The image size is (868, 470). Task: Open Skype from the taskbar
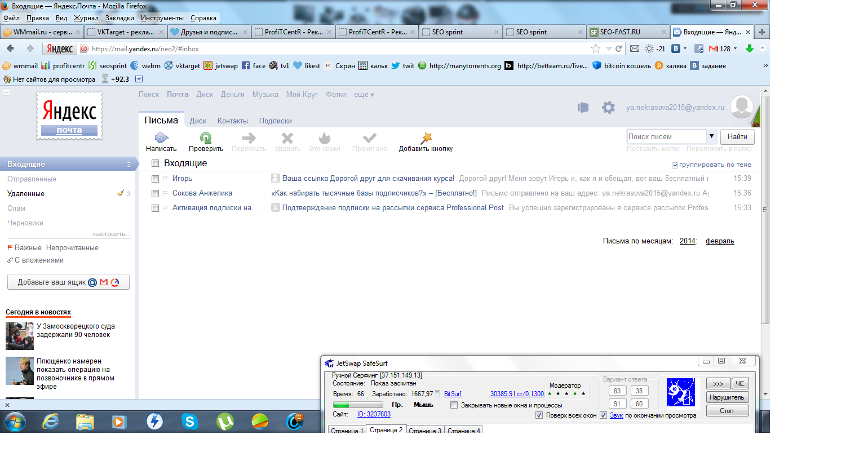pyautogui.click(x=190, y=421)
